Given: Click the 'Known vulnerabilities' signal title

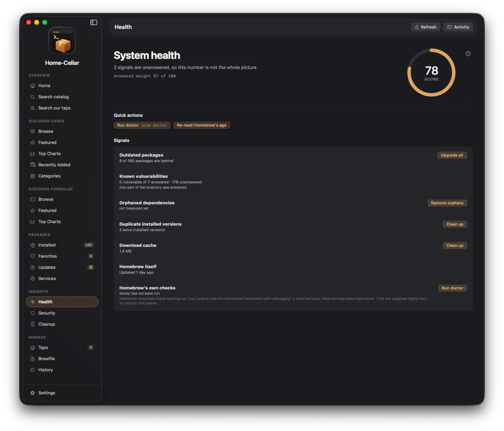Looking at the screenshot, I should coord(143,176).
